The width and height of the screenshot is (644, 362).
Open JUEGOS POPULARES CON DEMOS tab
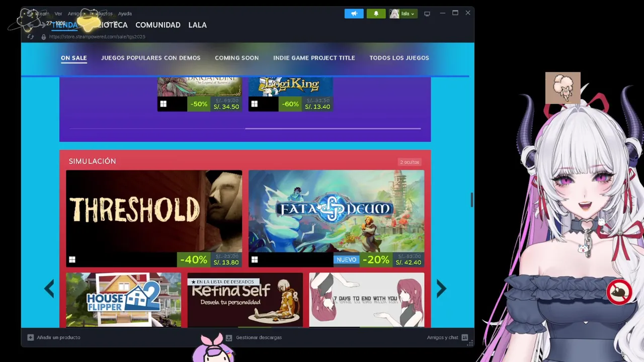(150, 58)
